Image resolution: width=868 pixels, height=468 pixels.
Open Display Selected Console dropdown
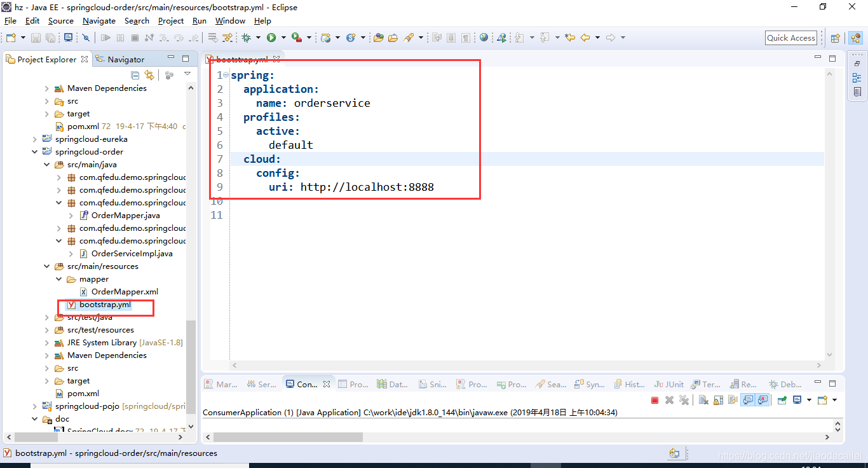[809, 400]
